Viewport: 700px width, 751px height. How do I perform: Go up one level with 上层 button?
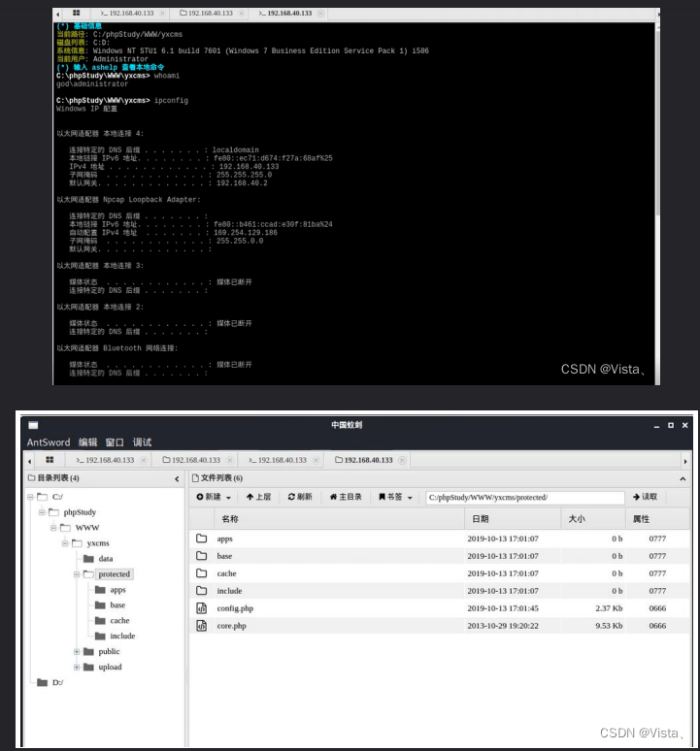tap(258, 497)
